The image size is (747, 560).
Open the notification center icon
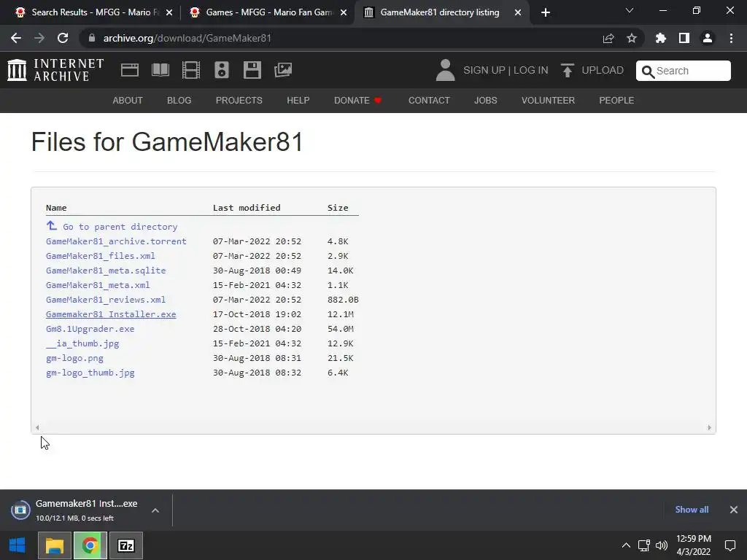[730, 545]
